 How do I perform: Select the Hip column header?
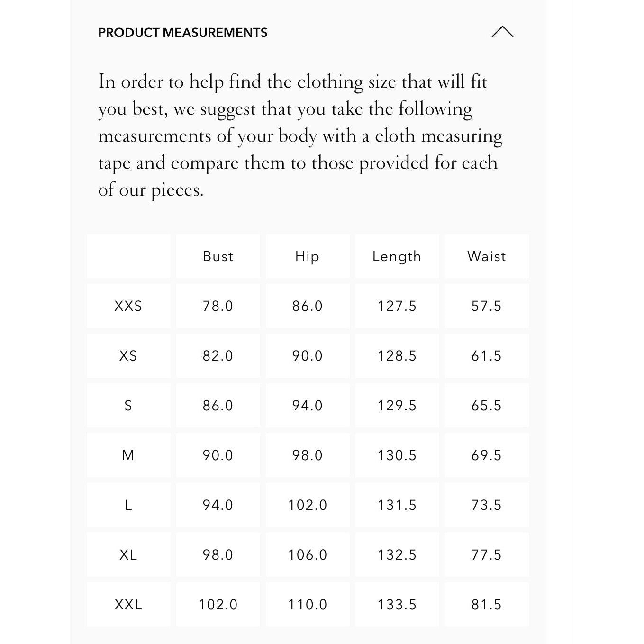pos(307,256)
